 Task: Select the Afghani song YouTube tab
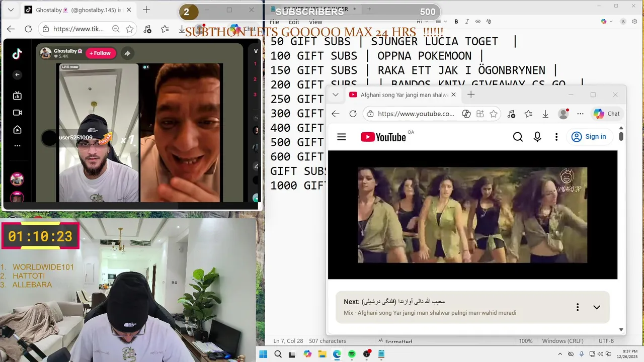(x=403, y=95)
